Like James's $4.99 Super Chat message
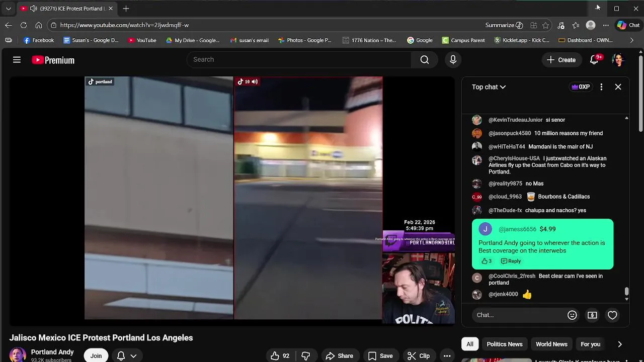Viewport: 644px width, 362px height. [x=486, y=261]
